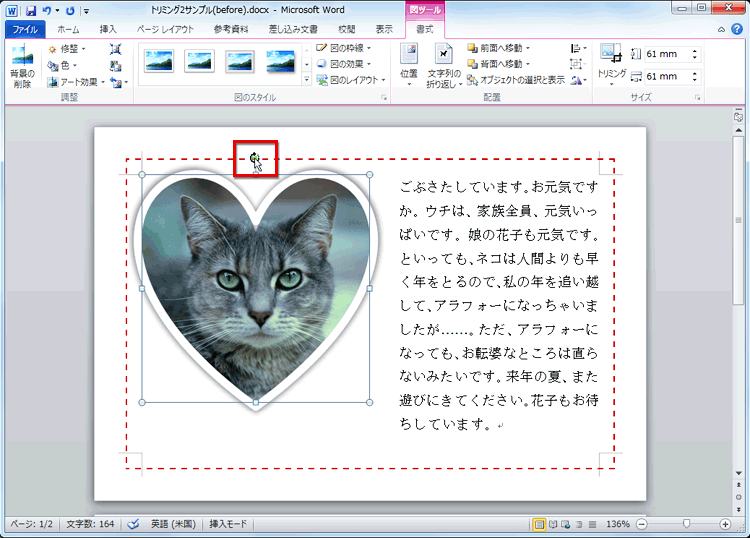Apply the fourth drop-shadow picture style
Viewport: 750px width, 538px height.
(280, 61)
